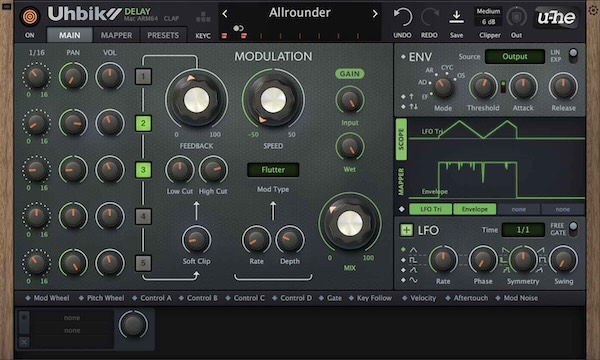The height and width of the screenshot is (360, 600).
Task: Click the X icon in the bottom modulation slot
Action: 24,342
